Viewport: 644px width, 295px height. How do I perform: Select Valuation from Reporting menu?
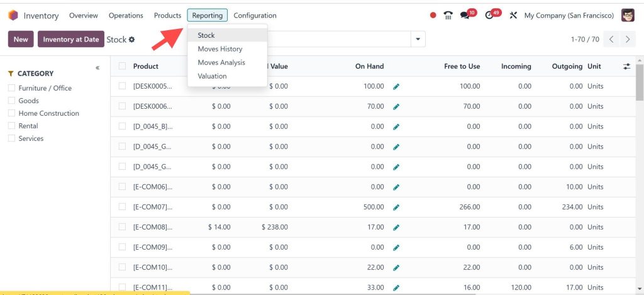tap(228, 76)
